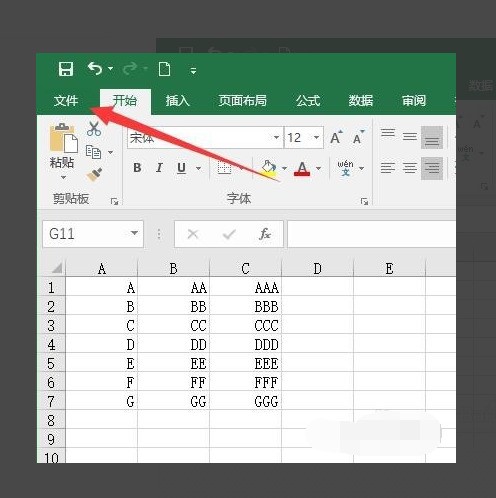496x498 pixels.
Task: Click the Align Right icon
Action: [432, 168]
